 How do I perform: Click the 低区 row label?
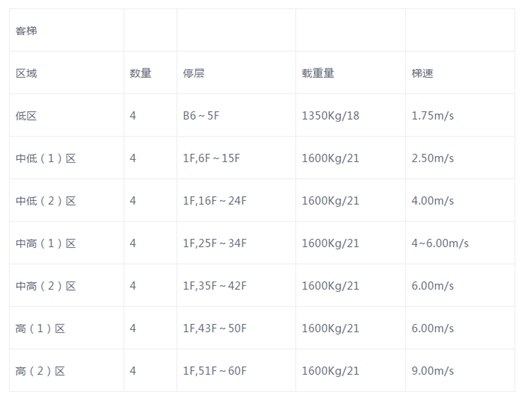click(26, 116)
